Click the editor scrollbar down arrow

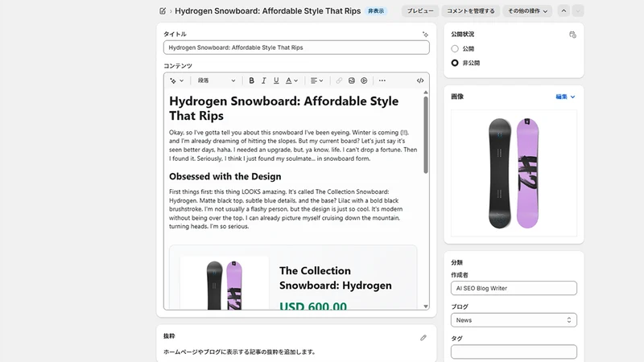426,306
